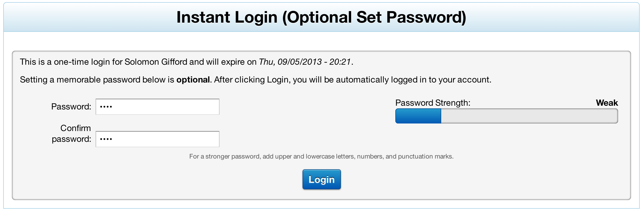Click the masked dots in Password field
Viewport: 644px width, 213px height.
106,107
